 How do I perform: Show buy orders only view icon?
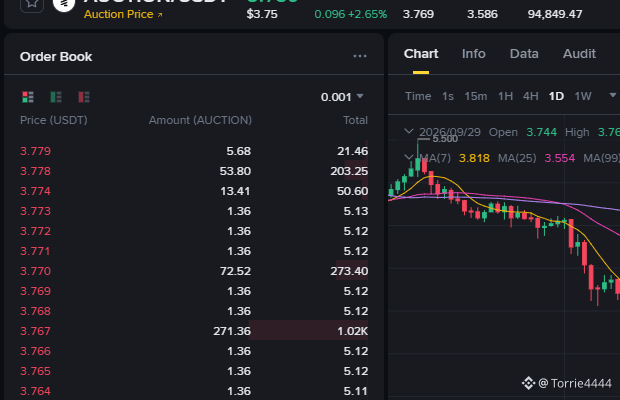[56, 97]
